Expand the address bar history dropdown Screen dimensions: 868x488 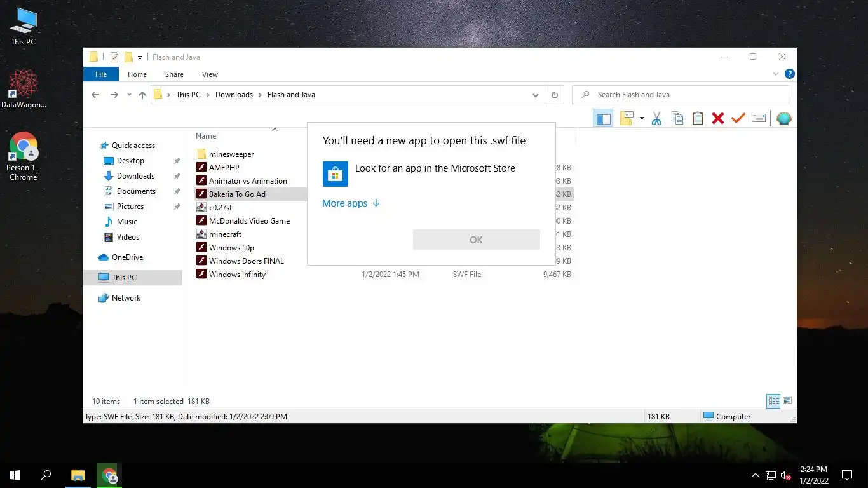pyautogui.click(x=536, y=95)
